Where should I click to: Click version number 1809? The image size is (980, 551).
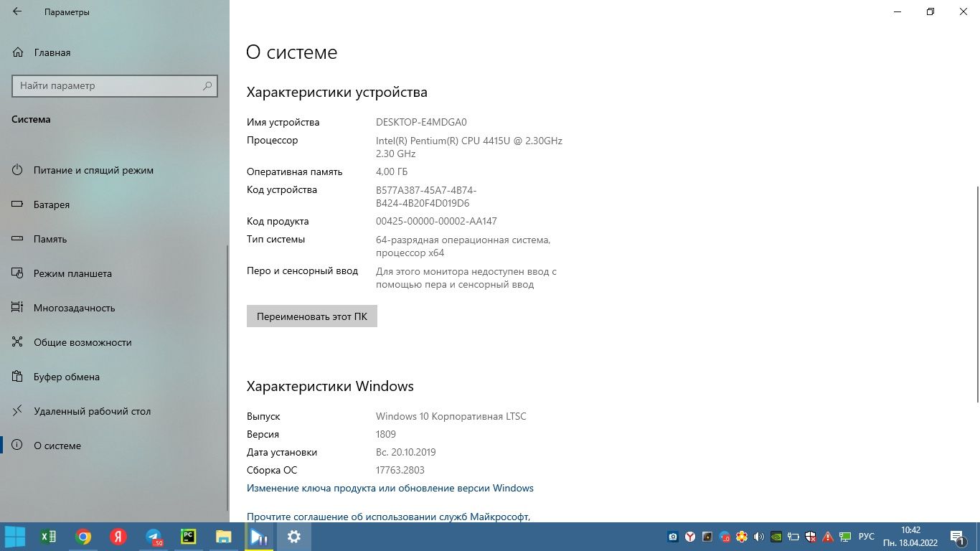click(386, 434)
